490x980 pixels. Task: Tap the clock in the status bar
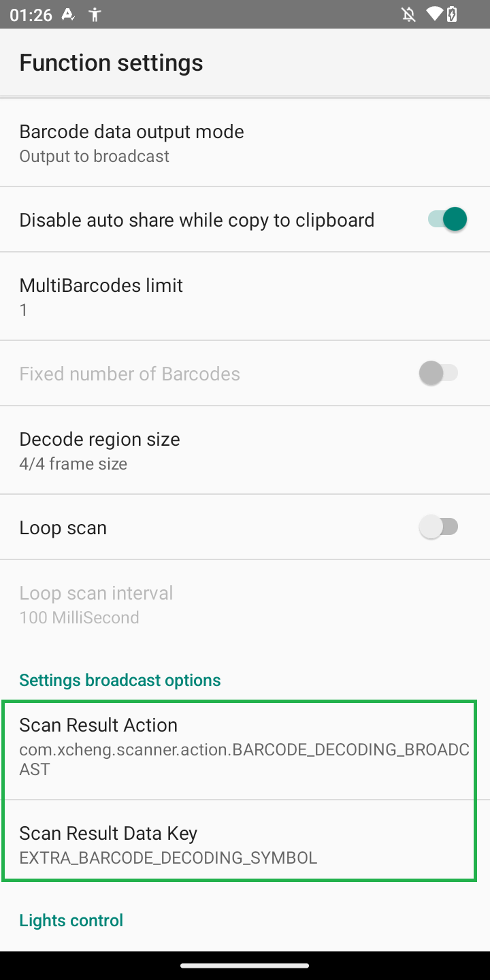[x=31, y=15]
